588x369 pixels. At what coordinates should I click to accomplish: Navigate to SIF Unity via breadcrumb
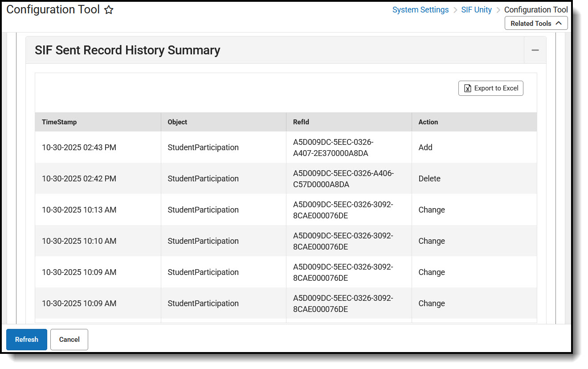pos(476,9)
